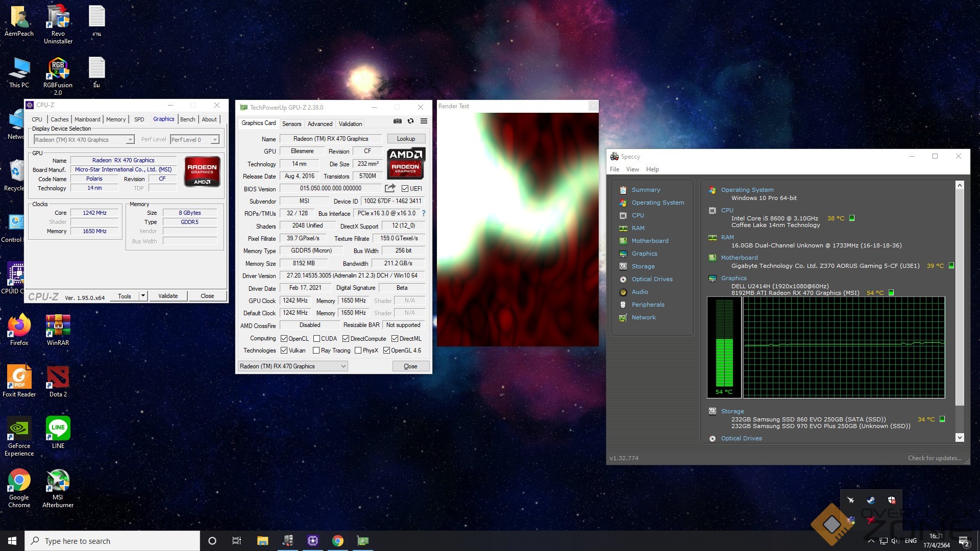Switch to Sensors tab in GPU-Z

pyautogui.click(x=291, y=124)
